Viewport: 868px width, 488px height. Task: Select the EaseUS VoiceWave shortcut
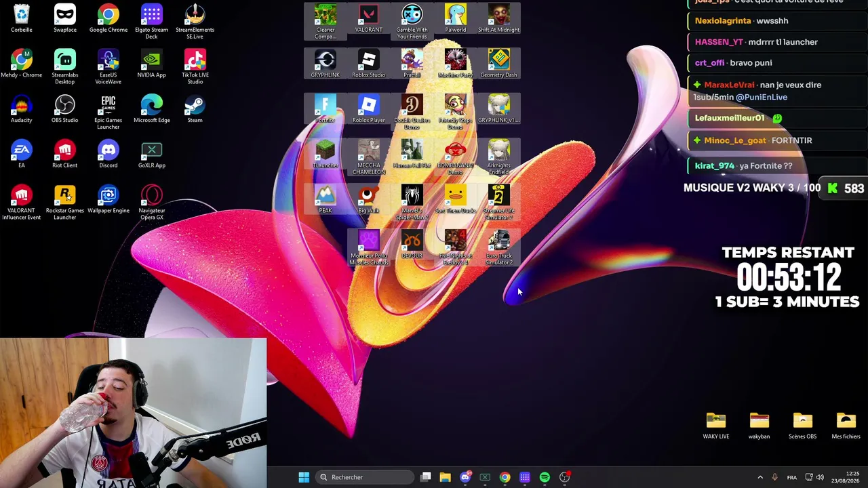click(x=108, y=68)
